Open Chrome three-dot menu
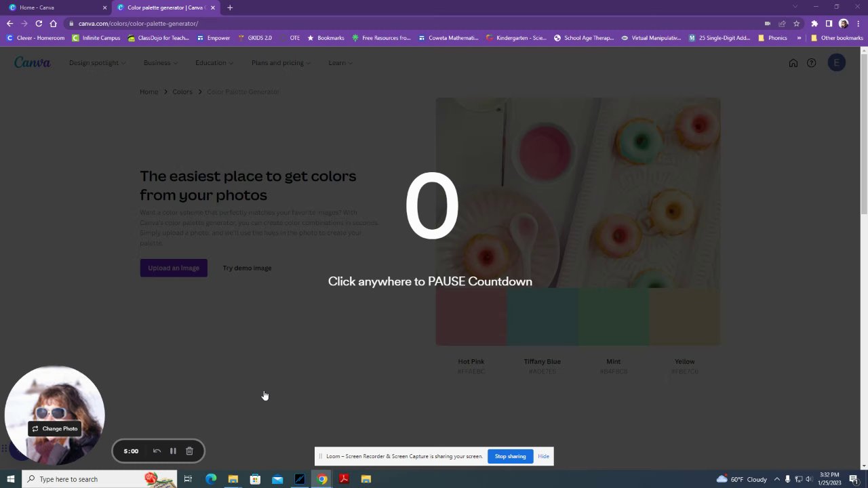 click(x=857, y=23)
